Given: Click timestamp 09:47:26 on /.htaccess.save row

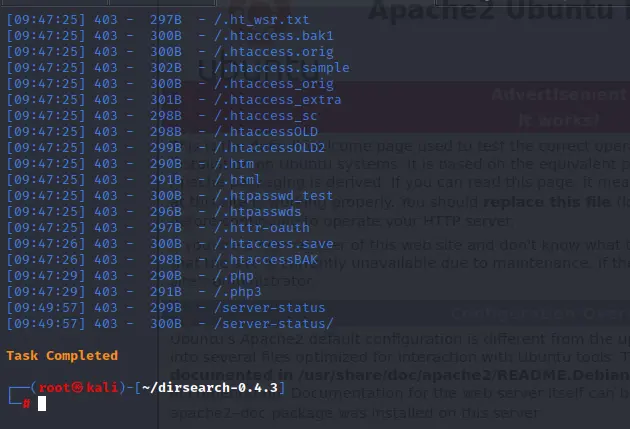Looking at the screenshot, I should 46,244.
